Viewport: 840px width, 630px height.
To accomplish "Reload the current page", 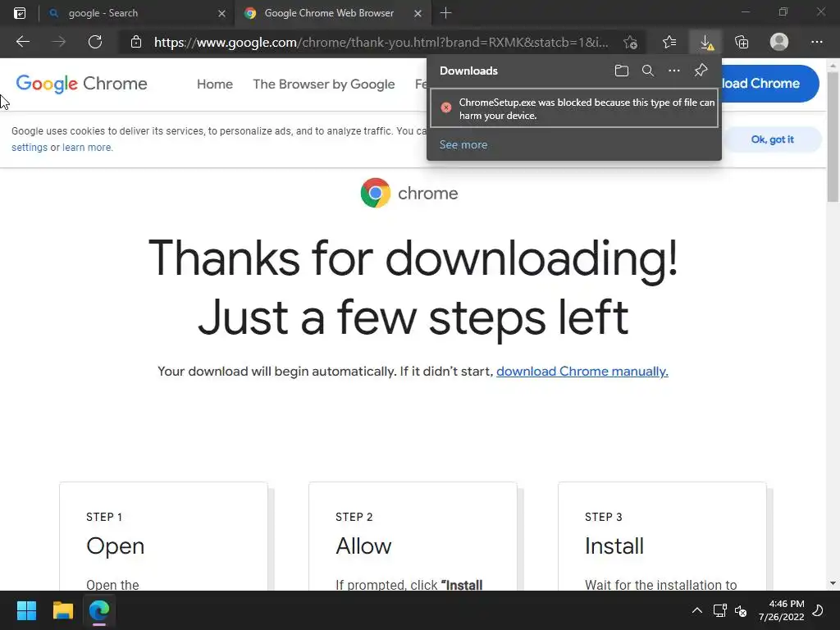I will (x=95, y=42).
